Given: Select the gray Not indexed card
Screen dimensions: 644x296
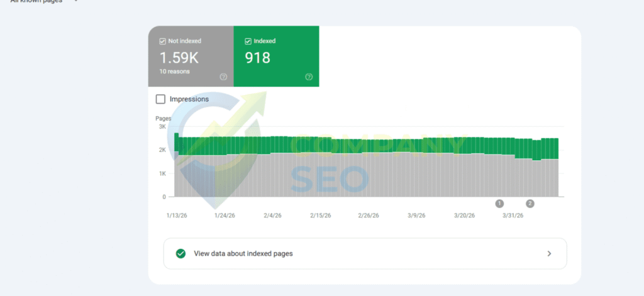Looking at the screenshot, I should coord(191,57).
